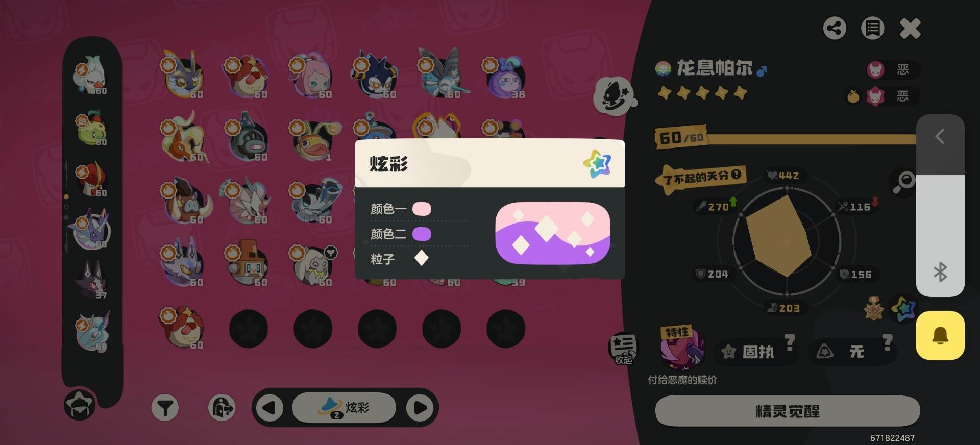
Task: Tap the storage transfer box icon
Action: point(222,408)
